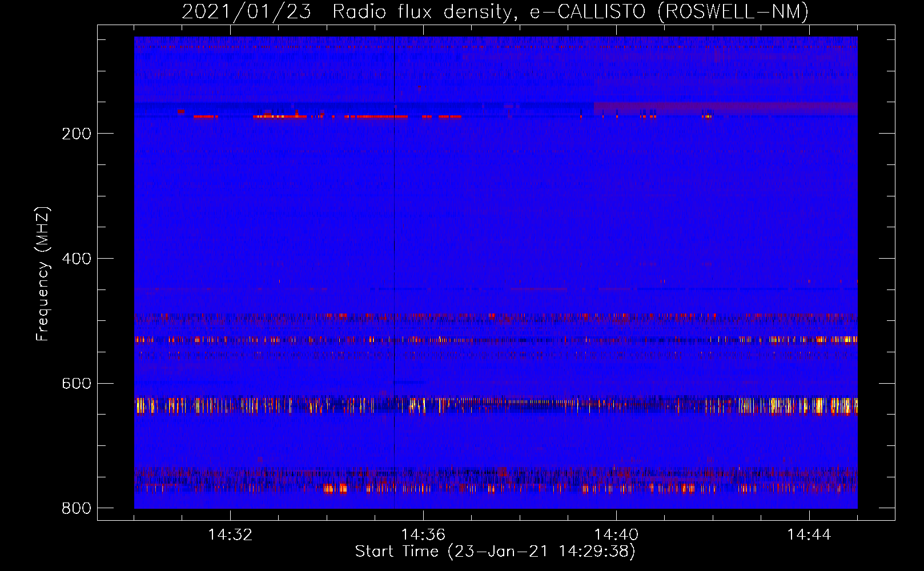Click the 14:44 time tick label
The width and height of the screenshot is (924, 571).
pos(809,535)
